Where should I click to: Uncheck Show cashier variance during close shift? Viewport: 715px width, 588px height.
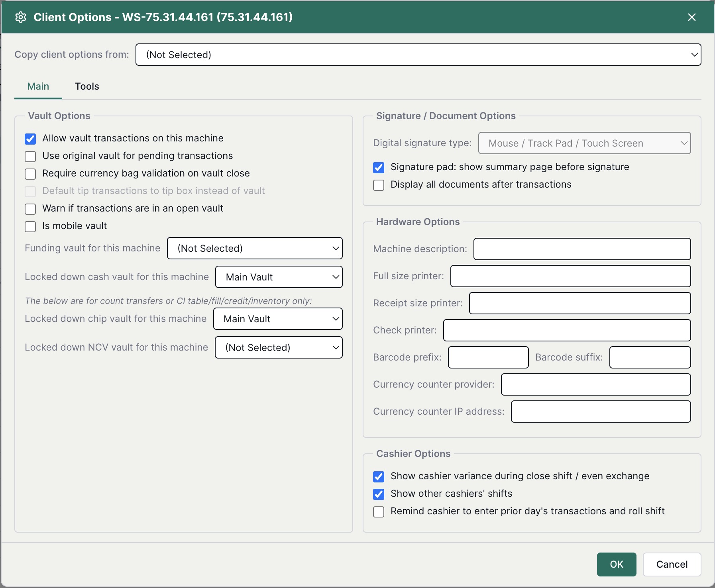point(379,476)
